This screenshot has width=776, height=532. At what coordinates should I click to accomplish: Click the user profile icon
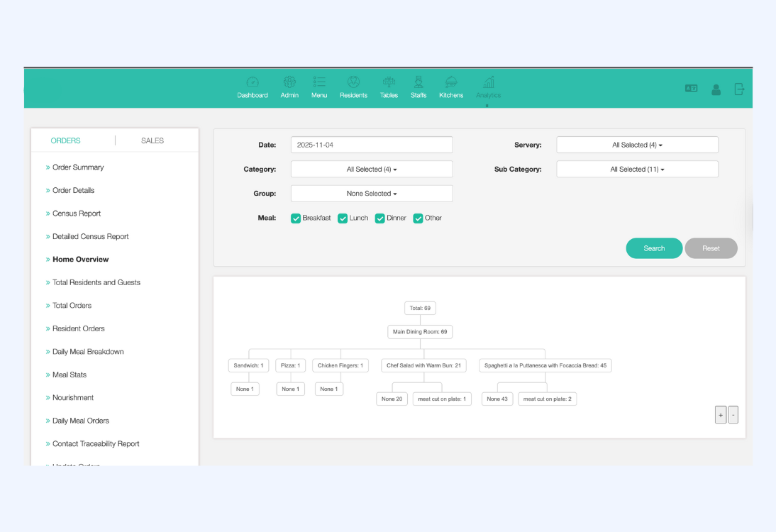(716, 89)
